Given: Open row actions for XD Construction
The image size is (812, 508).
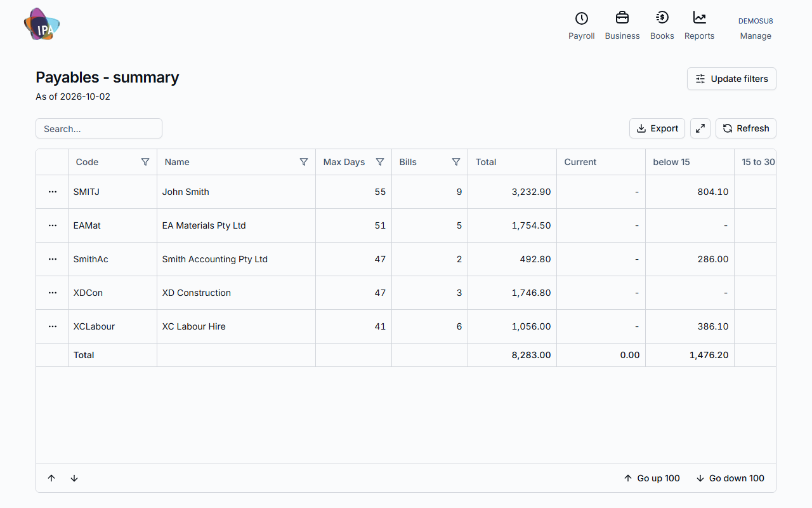Looking at the screenshot, I should (53, 293).
